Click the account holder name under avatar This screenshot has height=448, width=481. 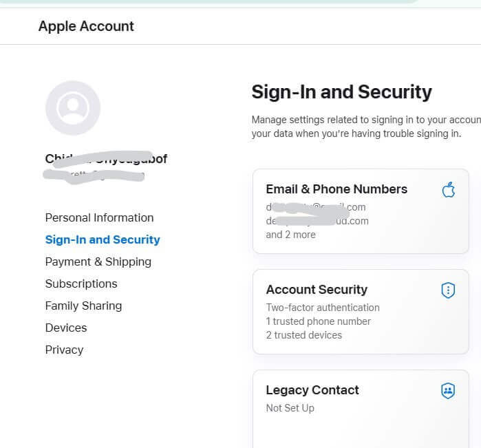click(x=106, y=159)
